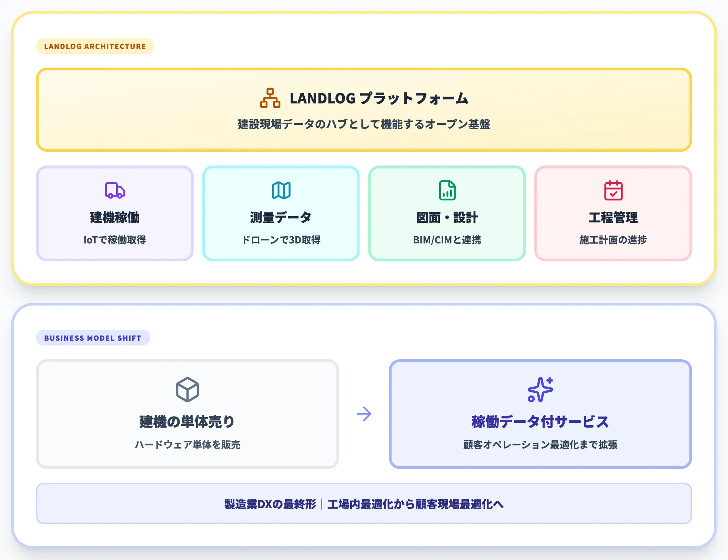Click the 建機の単体売り card
728x560 pixels.
188,414
